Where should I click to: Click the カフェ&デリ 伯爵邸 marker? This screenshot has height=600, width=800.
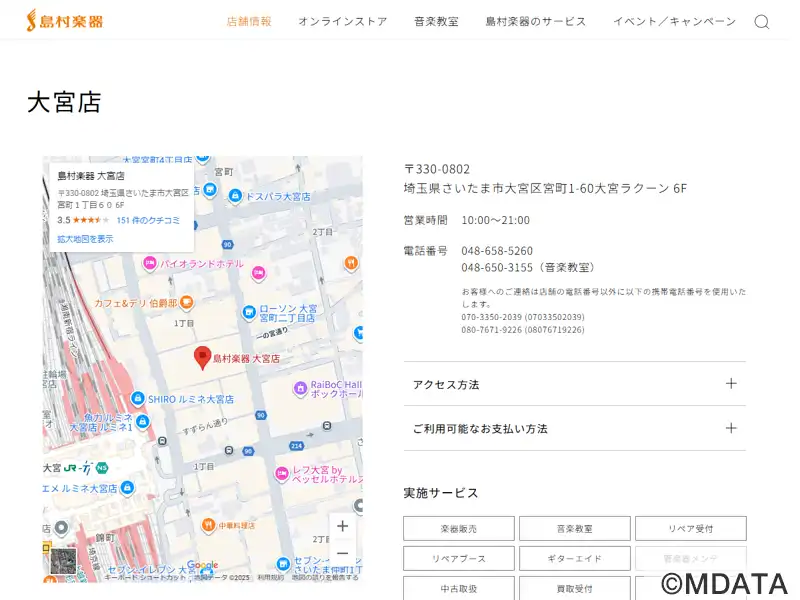187,303
